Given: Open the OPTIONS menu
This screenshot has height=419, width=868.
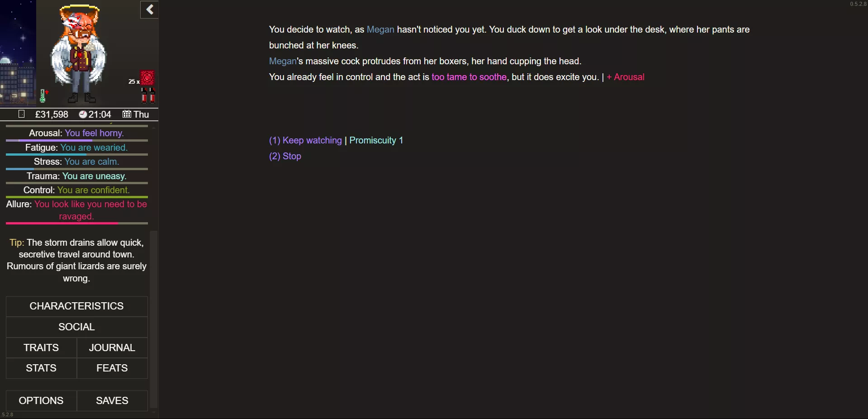Looking at the screenshot, I should point(41,401).
